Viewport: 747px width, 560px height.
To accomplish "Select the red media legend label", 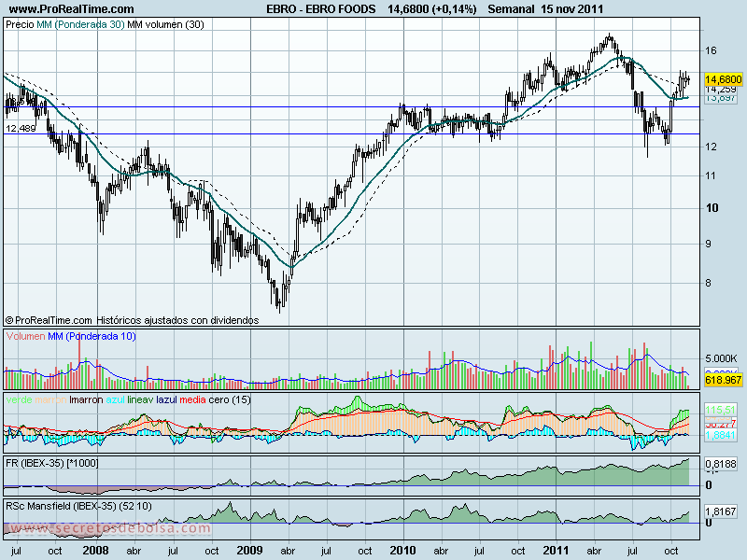I will 193,399.
